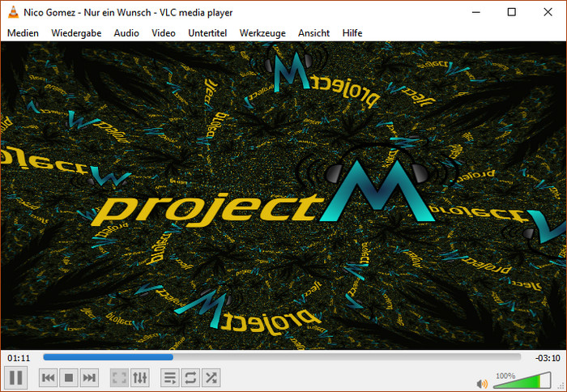Screen dimensions: 567x392
Task: Show the playlist view
Action: coord(170,378)
